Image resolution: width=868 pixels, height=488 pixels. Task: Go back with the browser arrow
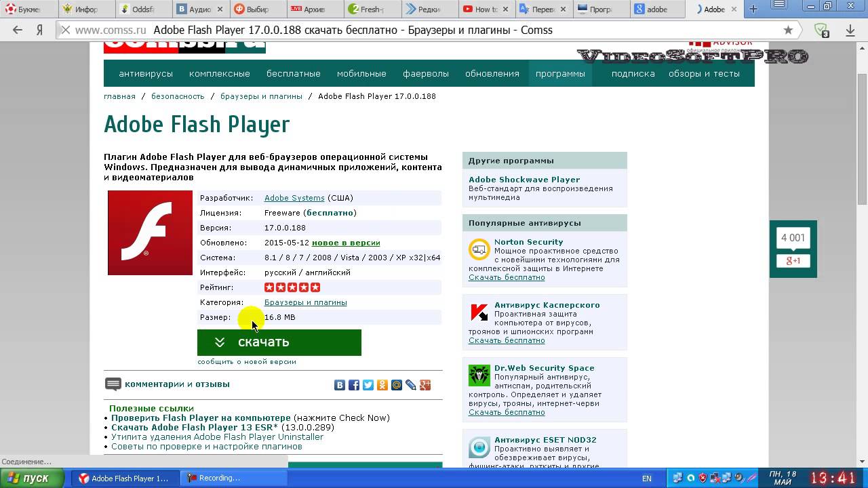[18, 30]
